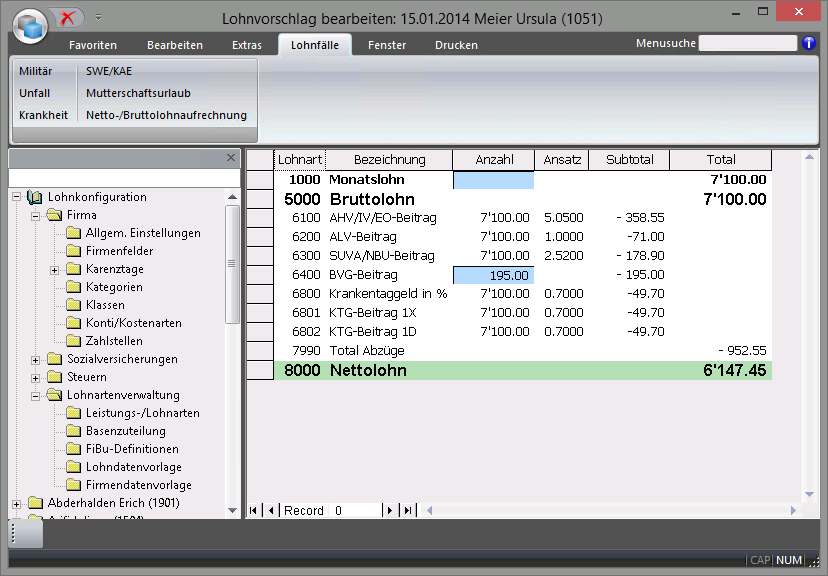Image resolution: width=828 pixels, height=576 pixels.
Task: Click the blue info icon beside Menusuche
Action: pos(808,43)
